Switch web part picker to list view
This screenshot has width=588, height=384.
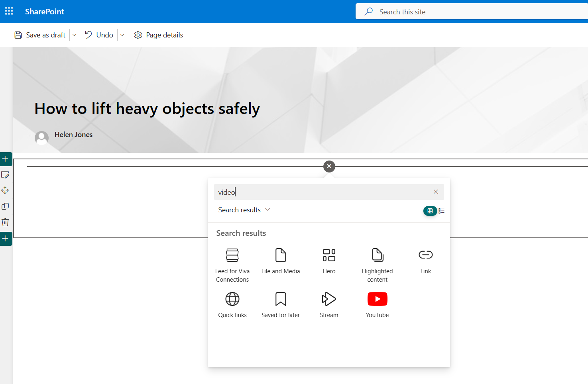[441, 211]
